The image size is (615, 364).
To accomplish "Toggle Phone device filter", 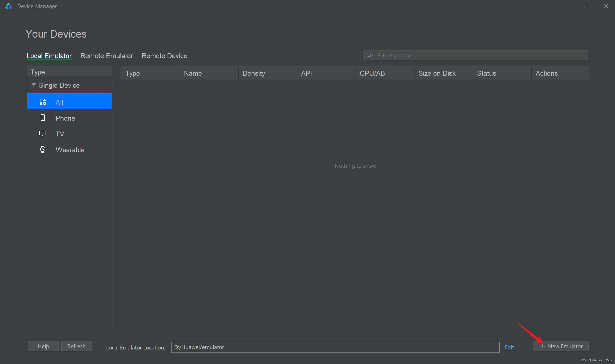I will (65, 117).
